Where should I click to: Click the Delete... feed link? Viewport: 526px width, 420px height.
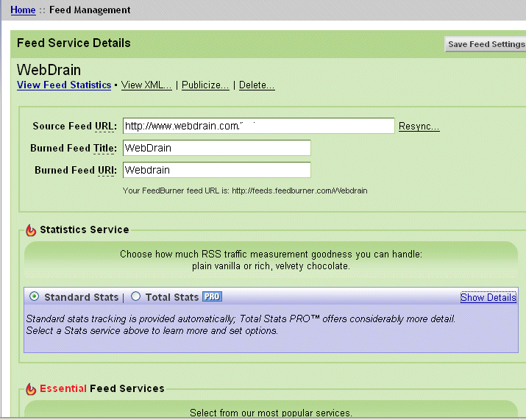point(257,85)
